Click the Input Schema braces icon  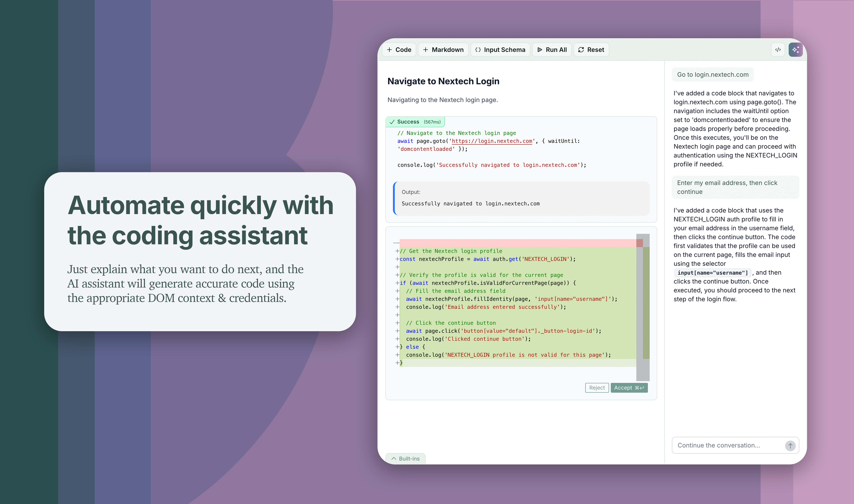tap(478, 50)
